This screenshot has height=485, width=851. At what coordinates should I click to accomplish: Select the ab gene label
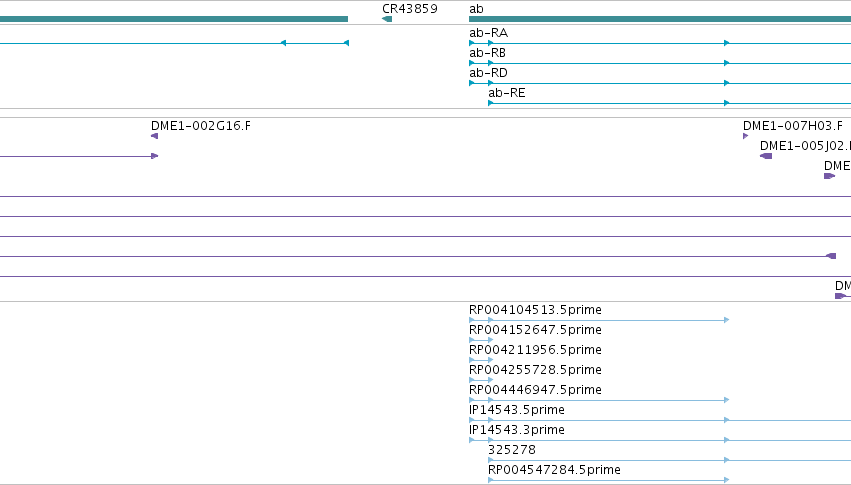pyautogui.click(x=476, y=9)
